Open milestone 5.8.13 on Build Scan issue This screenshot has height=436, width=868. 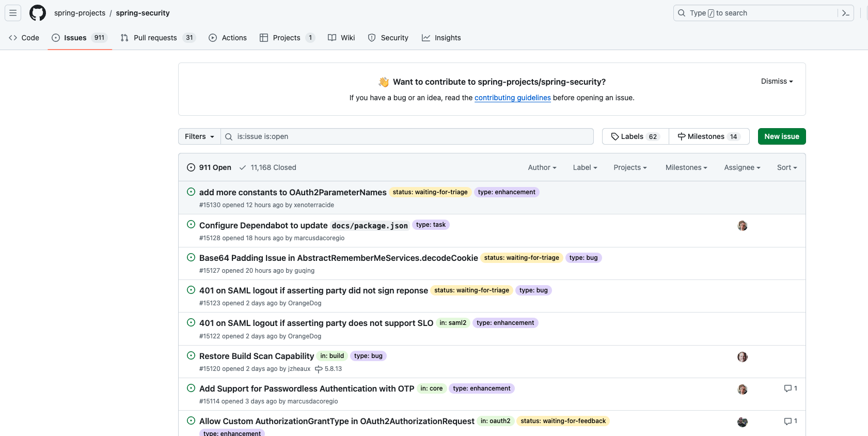tap(328, 369)
